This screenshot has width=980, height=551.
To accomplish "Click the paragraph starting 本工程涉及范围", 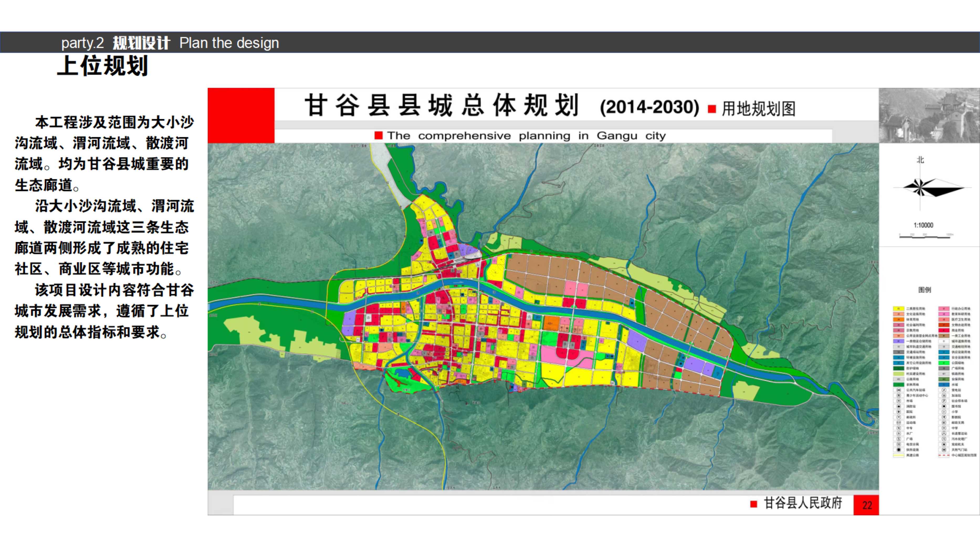I will pos(105,154).
